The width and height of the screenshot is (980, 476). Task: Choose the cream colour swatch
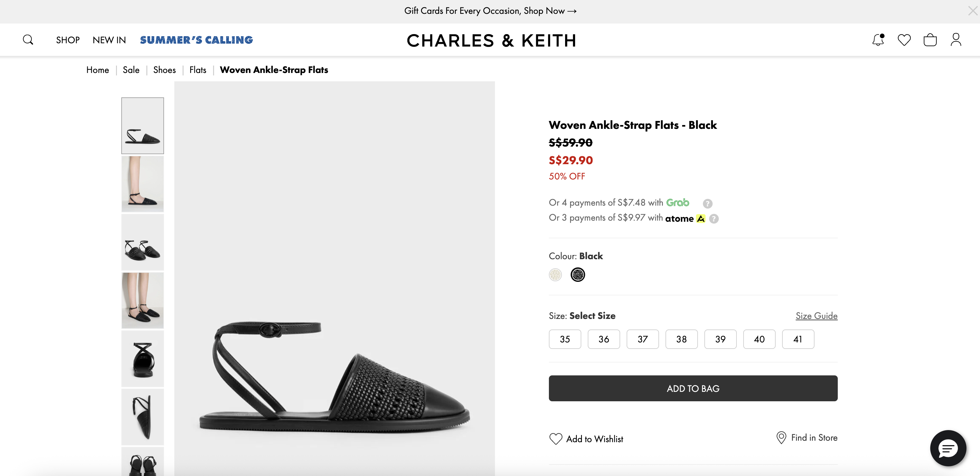(555, 274)
